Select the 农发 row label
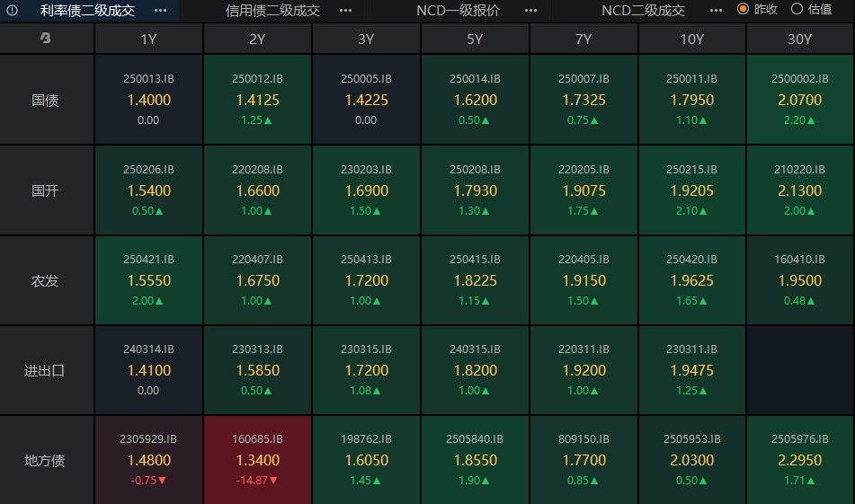 45,281
